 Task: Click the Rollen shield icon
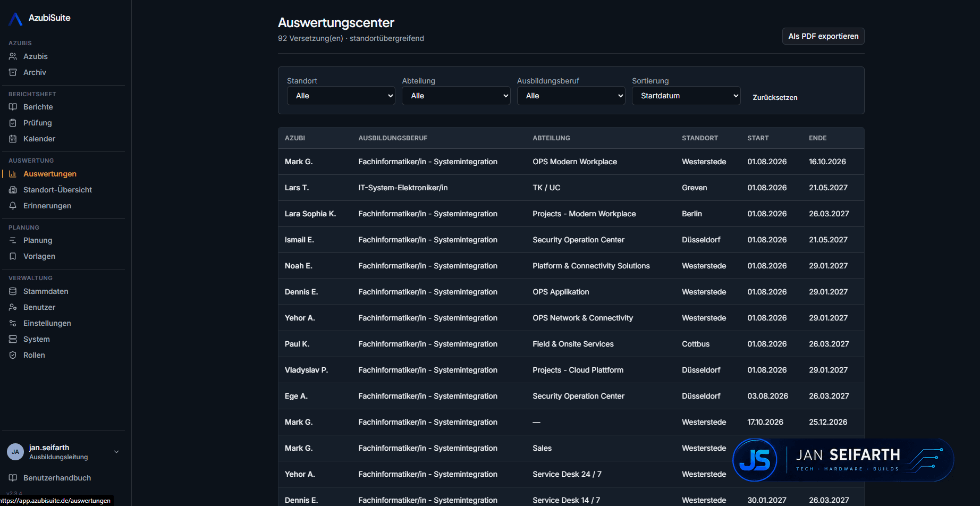click(x=13, y=355)
